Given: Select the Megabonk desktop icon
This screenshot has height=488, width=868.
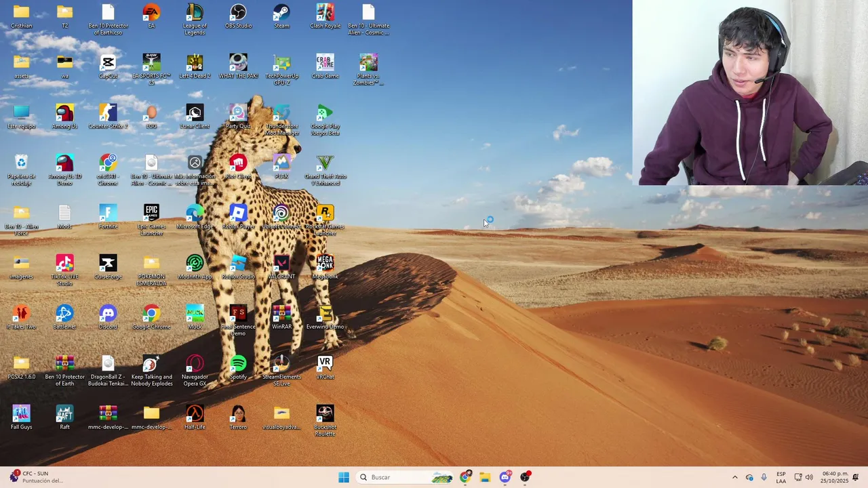Looking at the screenshot, I should 325,267.
